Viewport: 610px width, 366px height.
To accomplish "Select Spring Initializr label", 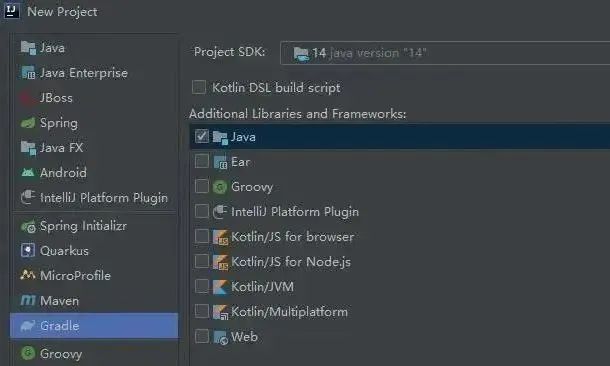I will [83, 226].
